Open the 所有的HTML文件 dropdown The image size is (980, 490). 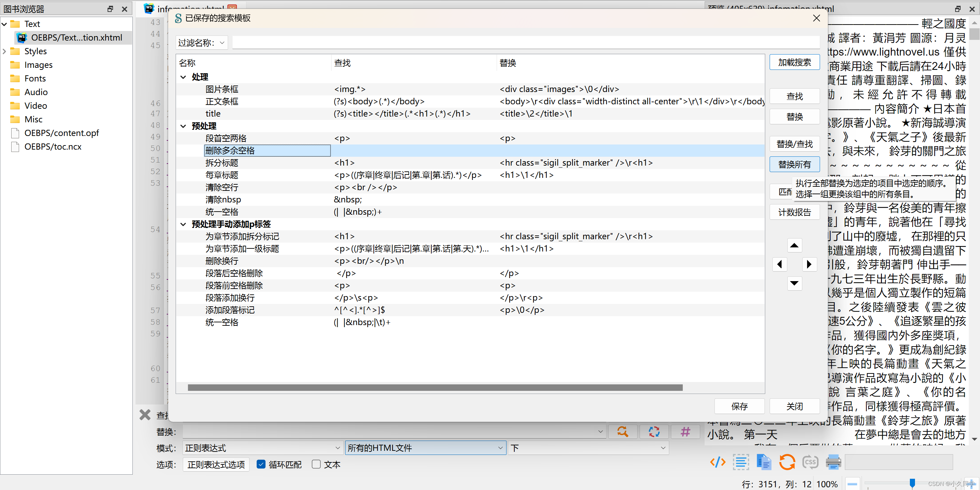coord(425,448)
